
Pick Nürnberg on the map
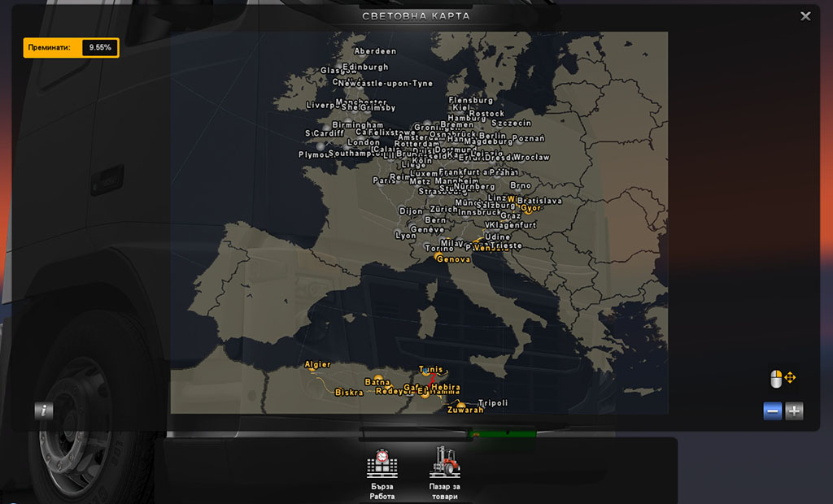(x=474, y=186)
